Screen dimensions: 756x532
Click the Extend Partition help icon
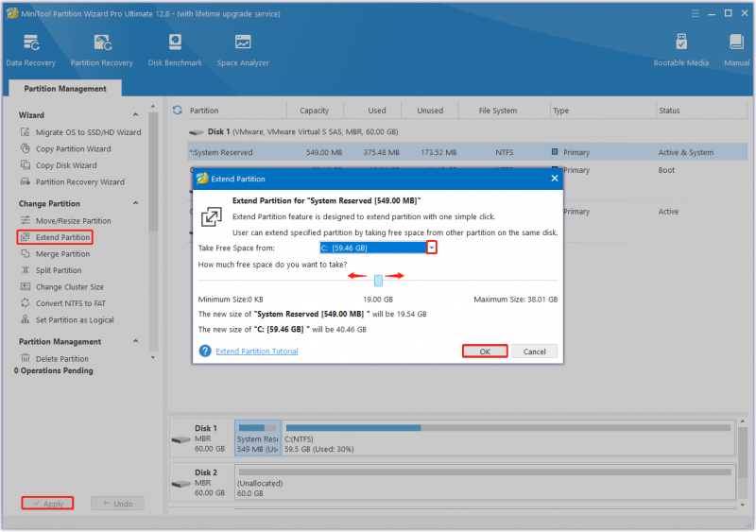pyautogui.click(x=205, y=352)
